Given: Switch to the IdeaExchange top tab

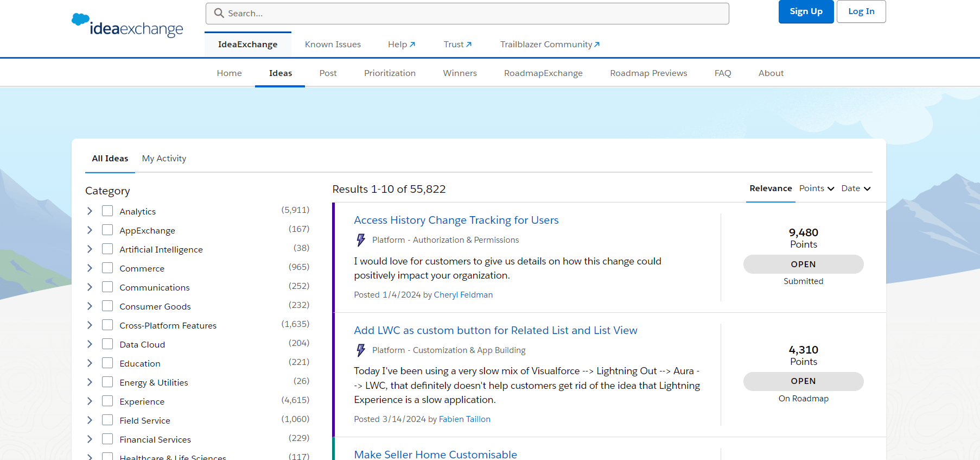Looking at the screenshot, I should (x=247, y=44).
